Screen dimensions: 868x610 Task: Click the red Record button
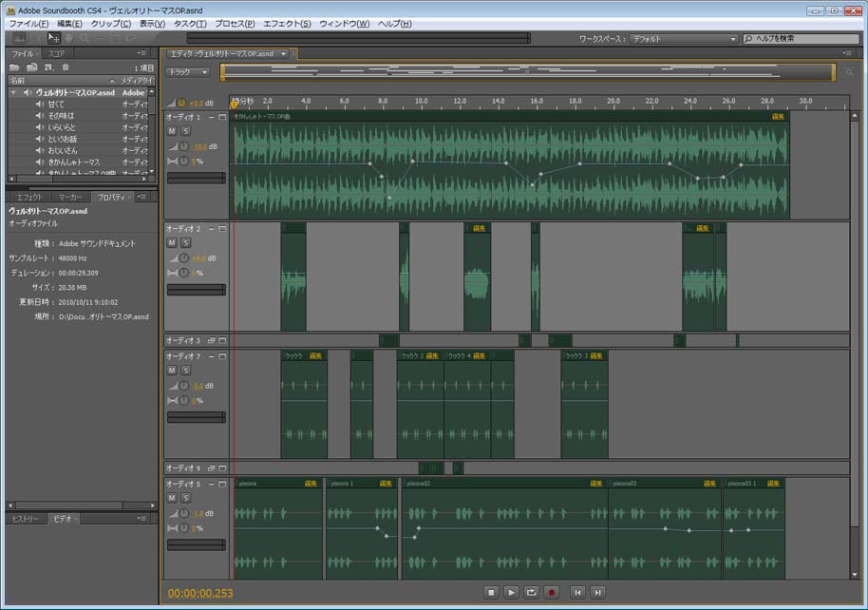point(551,592)
